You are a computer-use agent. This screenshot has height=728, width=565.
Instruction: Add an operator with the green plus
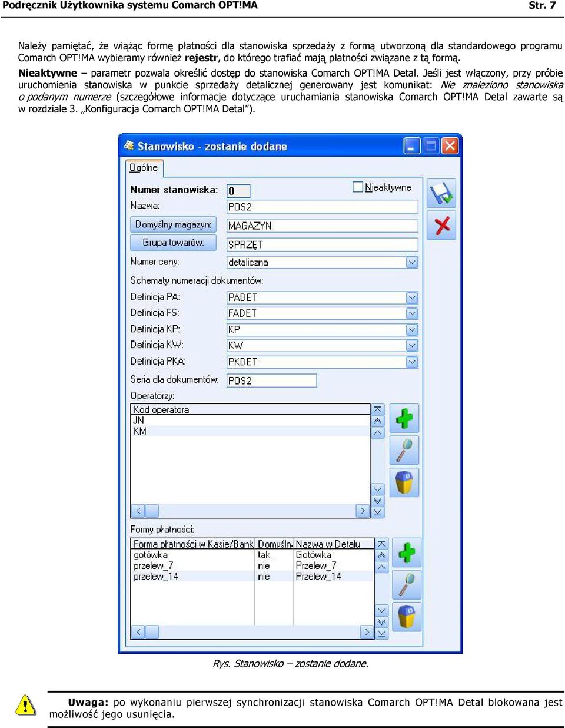coord(404,418)
